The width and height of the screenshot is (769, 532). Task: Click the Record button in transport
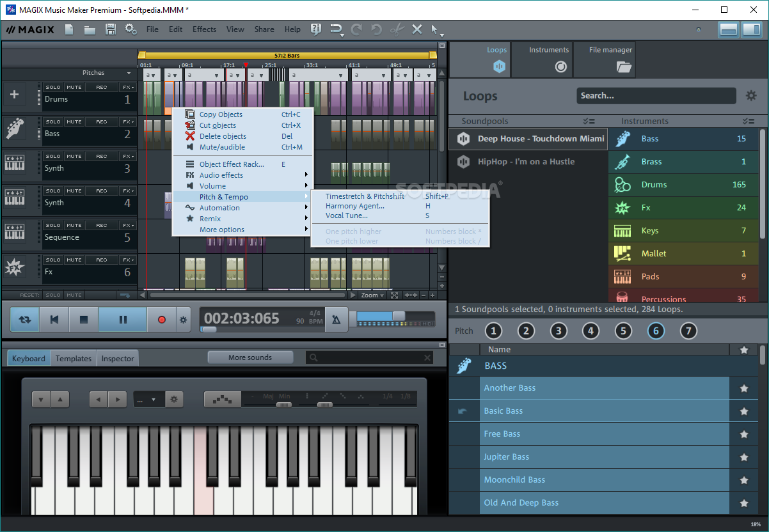(161, 319)
